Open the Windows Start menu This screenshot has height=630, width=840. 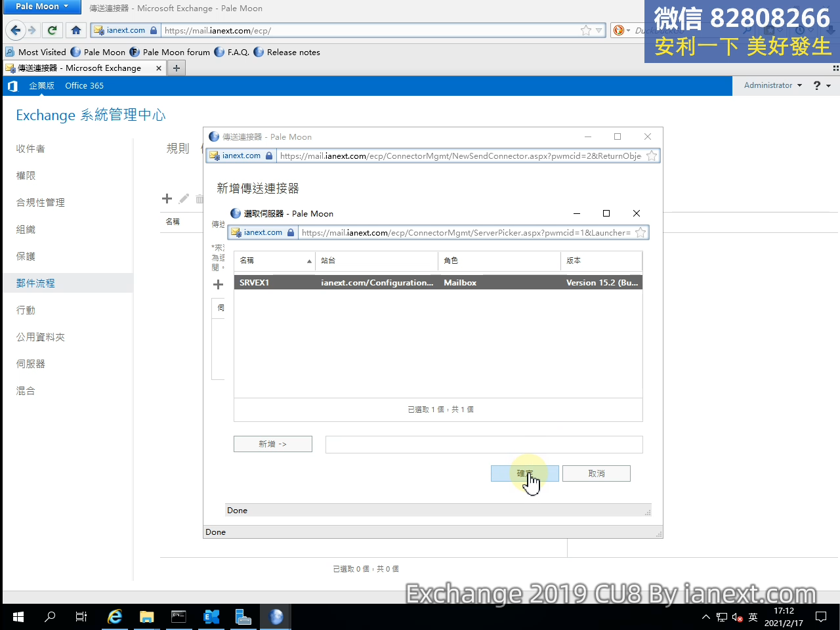(18, 617)
